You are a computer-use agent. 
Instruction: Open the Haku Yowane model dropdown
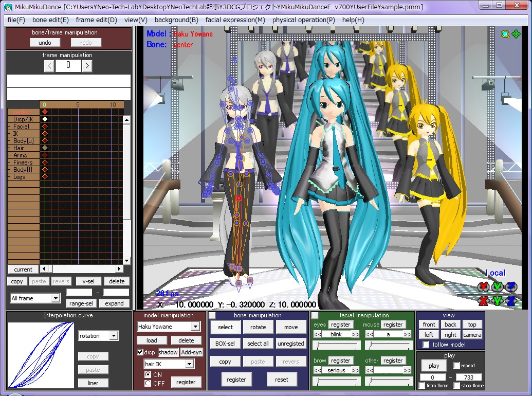pos(195,327)
